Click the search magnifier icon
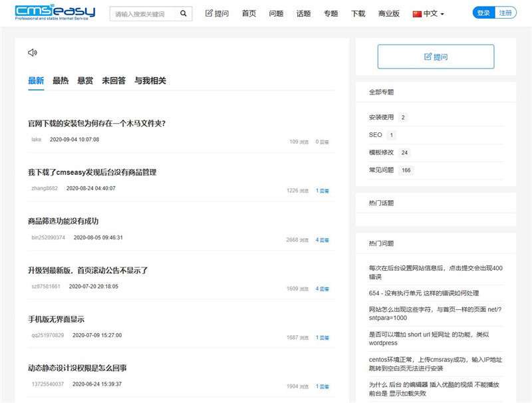The width and height of the screenshot is (532, 403). [x=184, y=13]
